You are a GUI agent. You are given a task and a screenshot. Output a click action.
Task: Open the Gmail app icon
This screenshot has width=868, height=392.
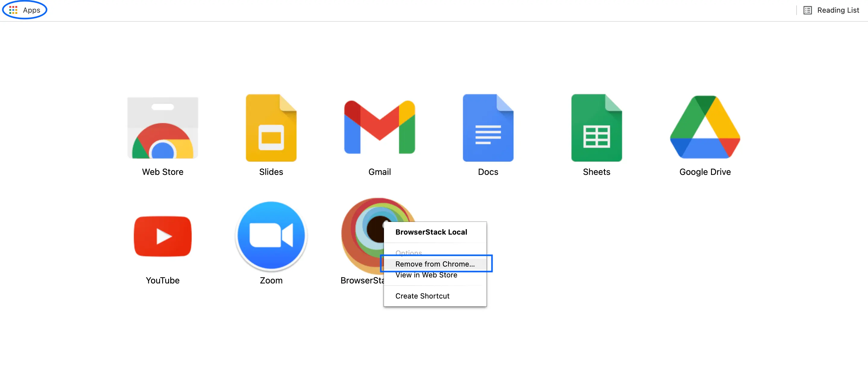point(379,128)
